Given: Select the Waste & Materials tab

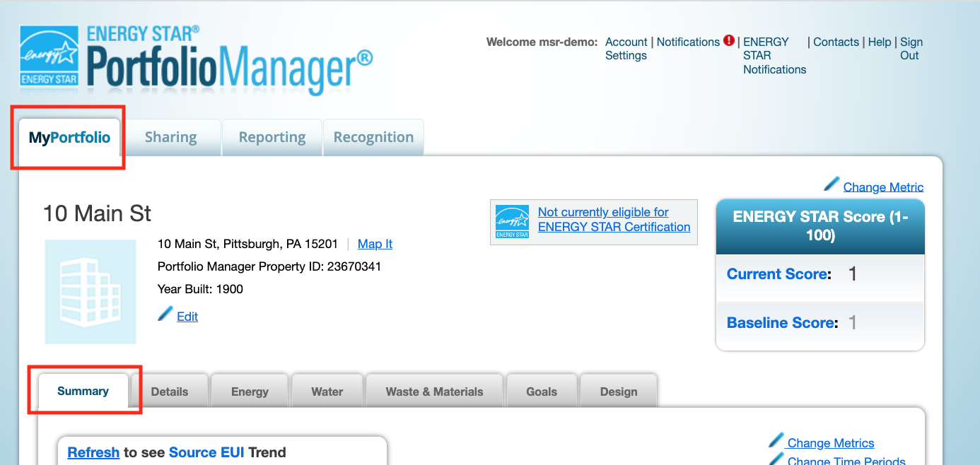Looking at the screenshot, I should coord(434,392).
